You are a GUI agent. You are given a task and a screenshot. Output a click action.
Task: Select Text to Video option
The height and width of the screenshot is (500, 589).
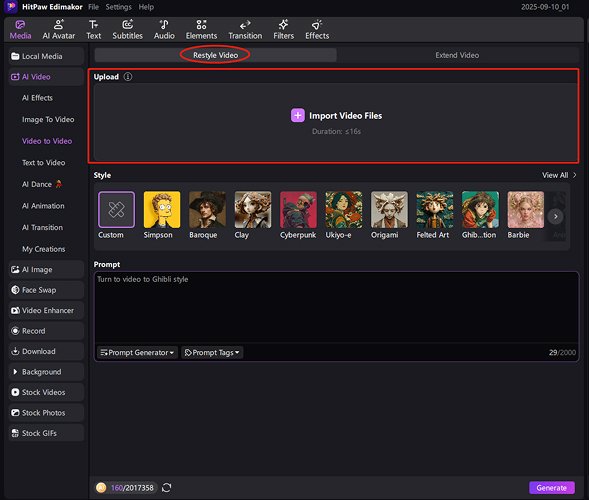pyautogui.click(x=44, y=163)
